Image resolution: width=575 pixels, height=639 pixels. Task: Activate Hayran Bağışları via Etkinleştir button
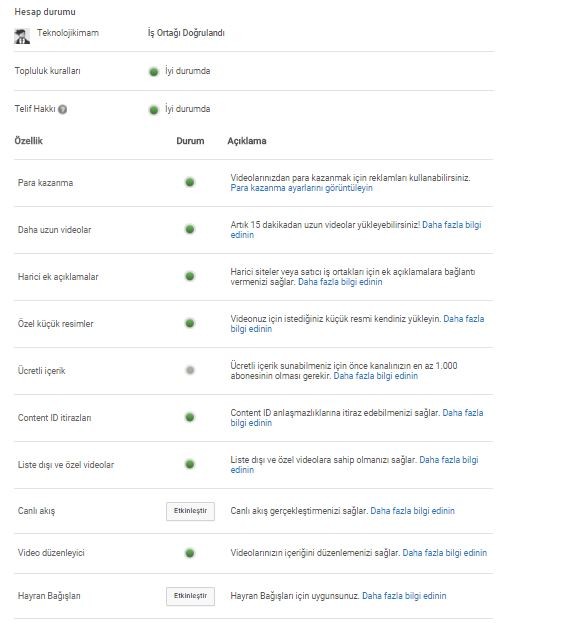pyautogui.click(x=190, y=596)
